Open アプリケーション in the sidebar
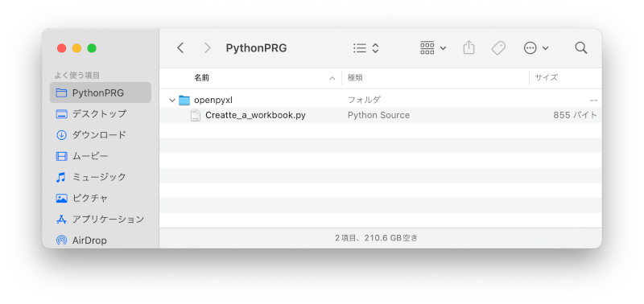The width and height of the screenshot is (644, 304). pyautogui.click(x=101, y=219)
